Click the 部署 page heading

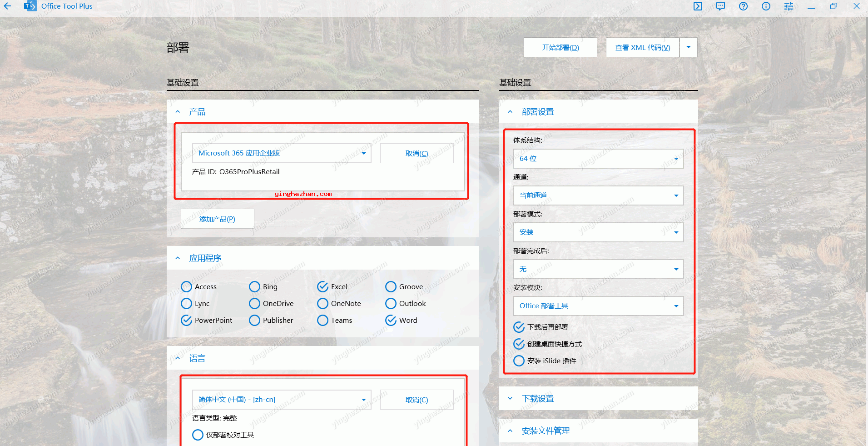click(x=178, y=48)
